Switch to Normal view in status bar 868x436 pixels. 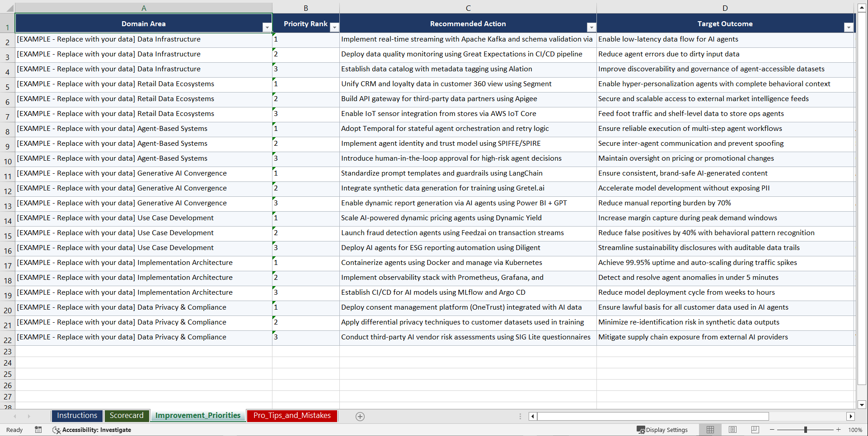coord(710,430)
